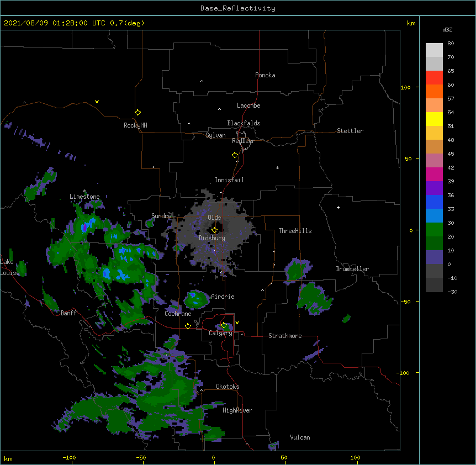
Task: Click the yellow diamond marker between Olds and Didsbury
Action: point(214,230)
